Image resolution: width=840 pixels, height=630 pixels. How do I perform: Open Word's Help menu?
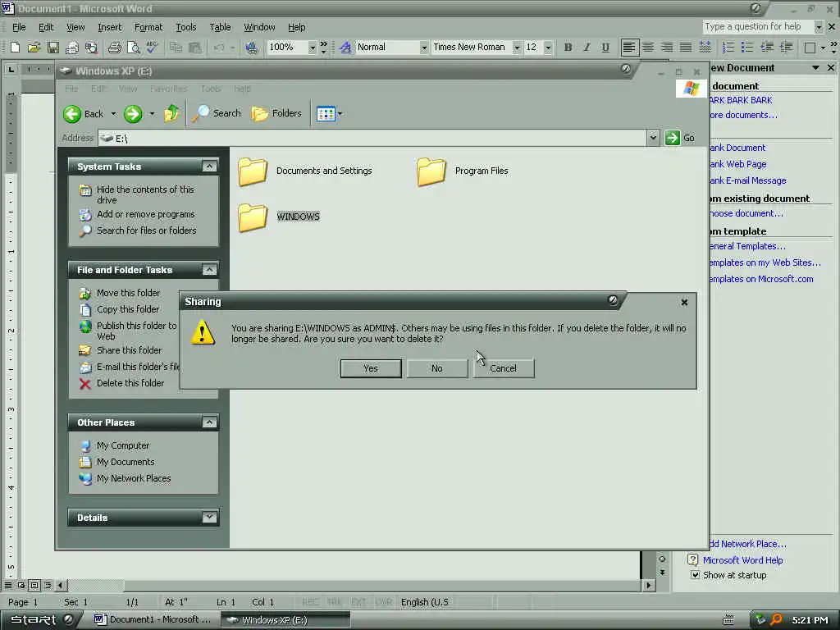(x=296, y=27)
